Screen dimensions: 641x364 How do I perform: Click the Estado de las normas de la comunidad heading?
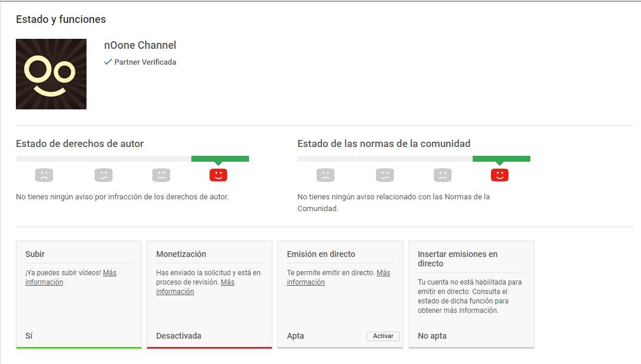pyautogui.click(x=384, y=144)
